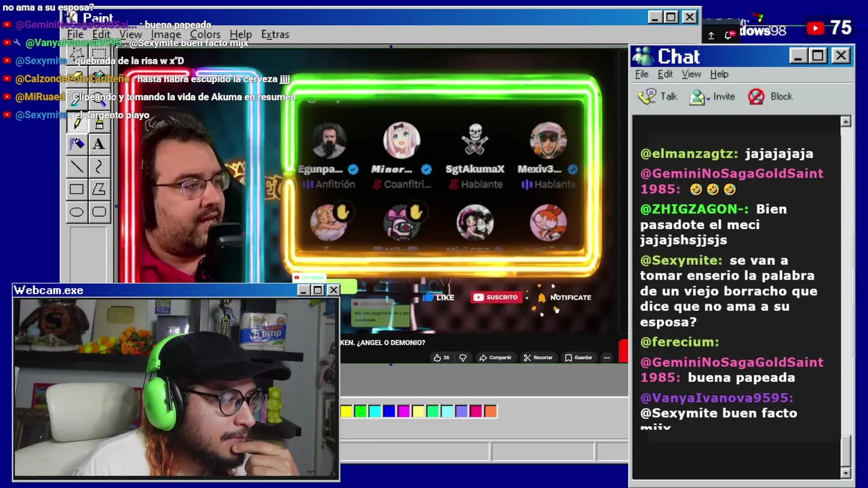Click the Mexiv3 speaker avatar
Screen dimensions: 868x488
pyautogui.click(x=548, y=140)
